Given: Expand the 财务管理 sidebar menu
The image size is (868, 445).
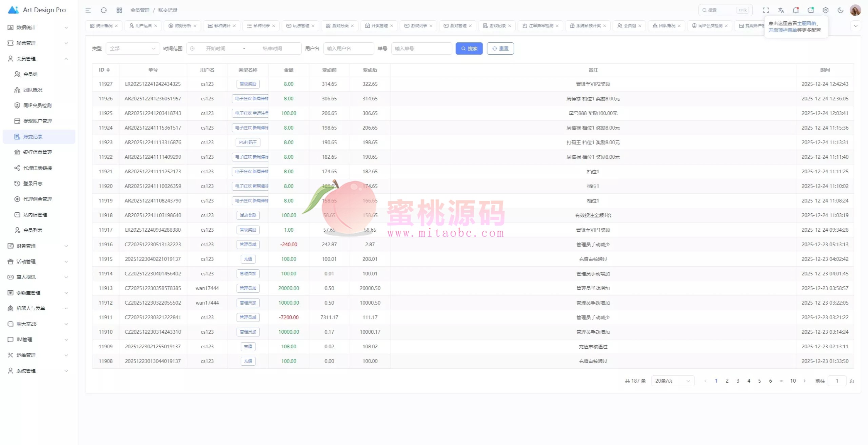Looking at the screenshot, I should pos(37,246).
